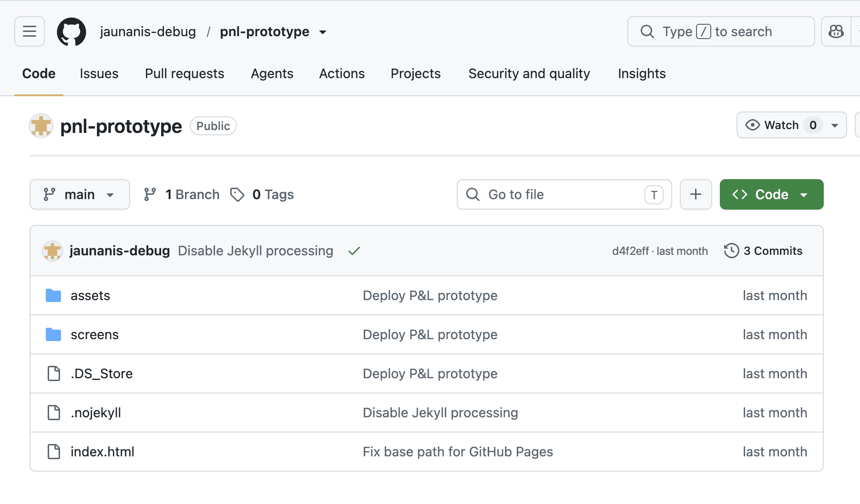Expand the repository switcher caret after pnl-prototype
The image size is (860, 504).
pos(323,32)
